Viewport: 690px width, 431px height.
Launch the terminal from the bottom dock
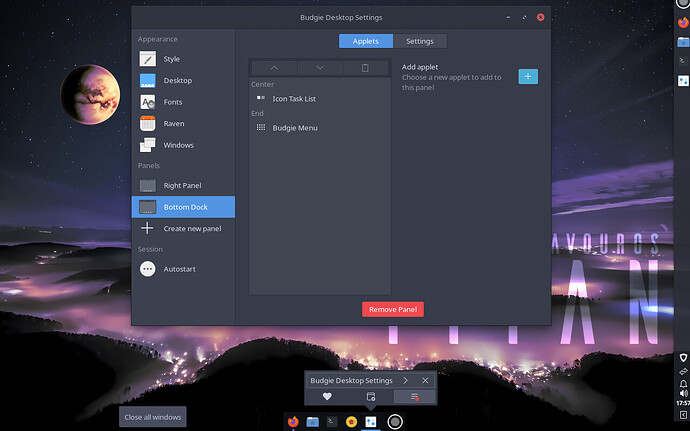(332, 422)
